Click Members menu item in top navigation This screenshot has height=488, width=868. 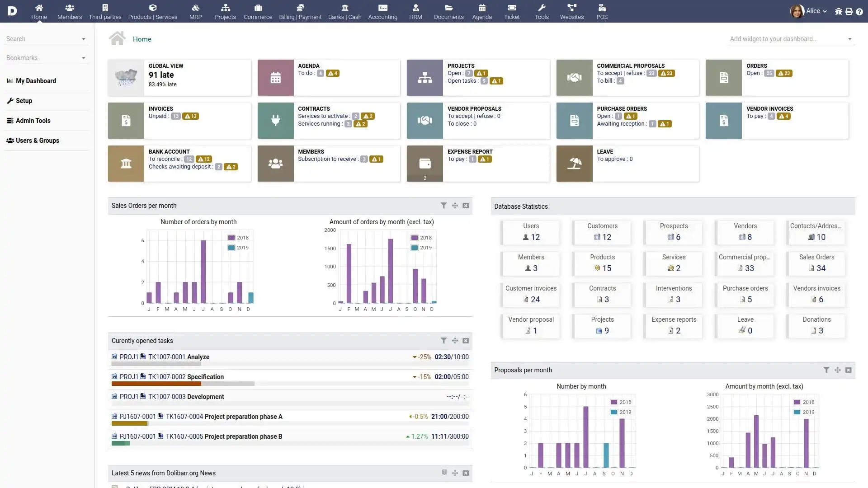(x=69, y=11)
